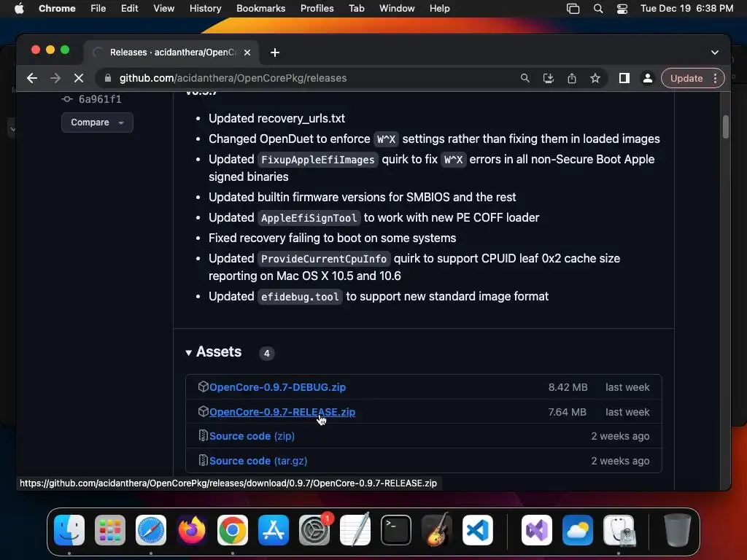
Task: Open Visual Studio from the Dock
Action: coord(537,530)
